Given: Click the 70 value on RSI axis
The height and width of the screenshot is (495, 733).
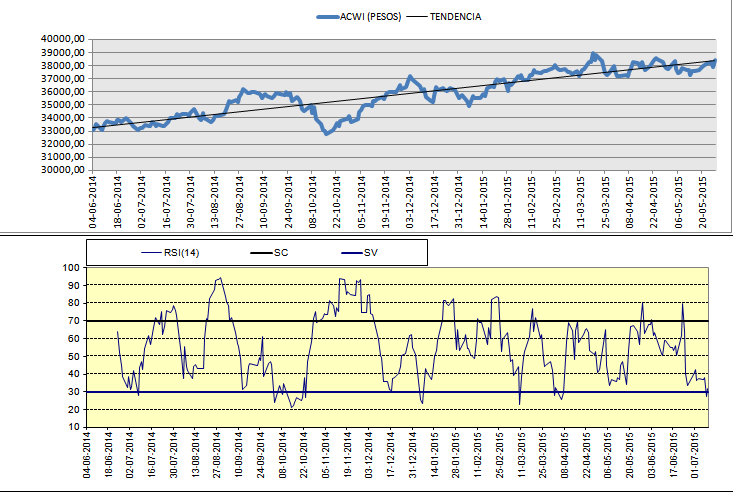Looking at the screenshot, I should (x=74, y=321).
